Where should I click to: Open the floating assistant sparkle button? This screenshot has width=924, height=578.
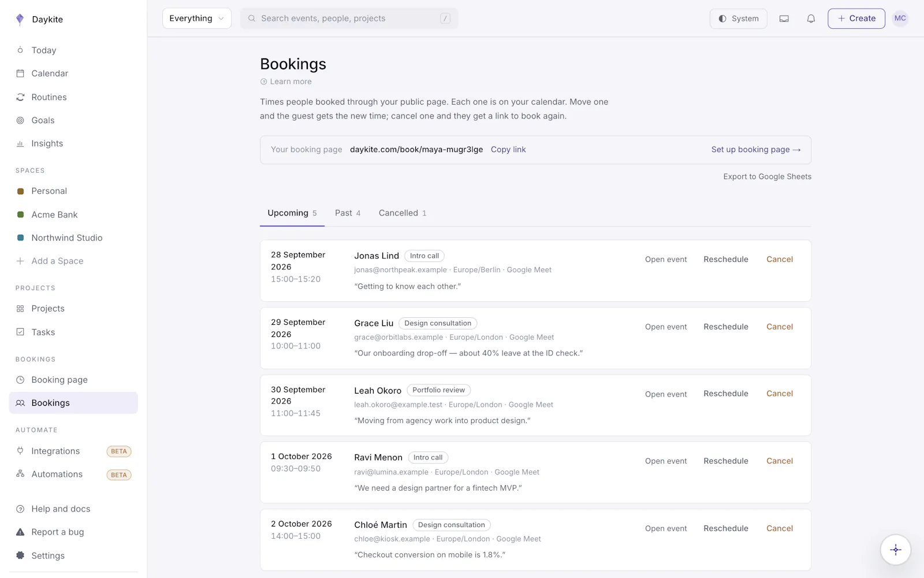tap(896, 550)
